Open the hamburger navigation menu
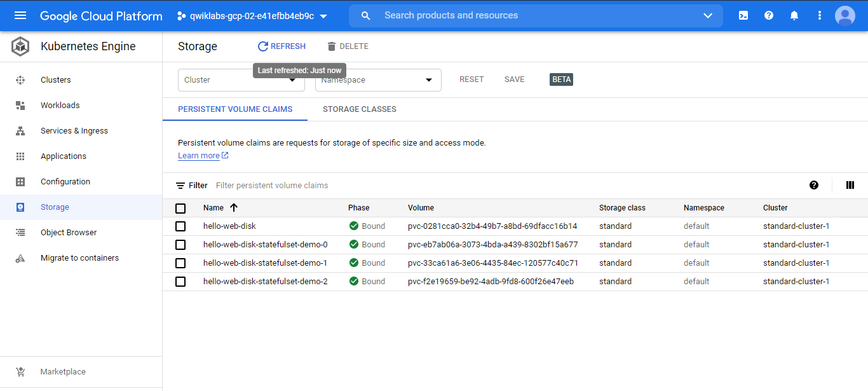 click(20, 15)
